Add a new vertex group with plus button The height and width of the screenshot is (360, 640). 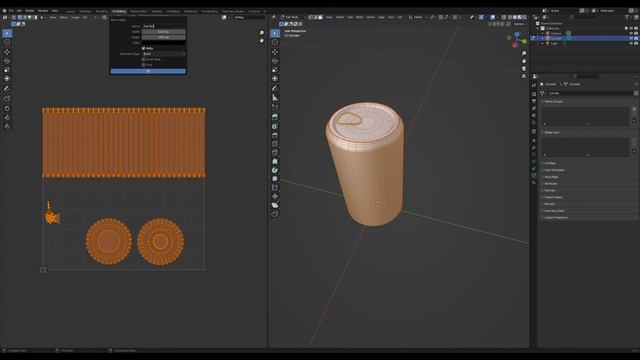click(634, 109)
